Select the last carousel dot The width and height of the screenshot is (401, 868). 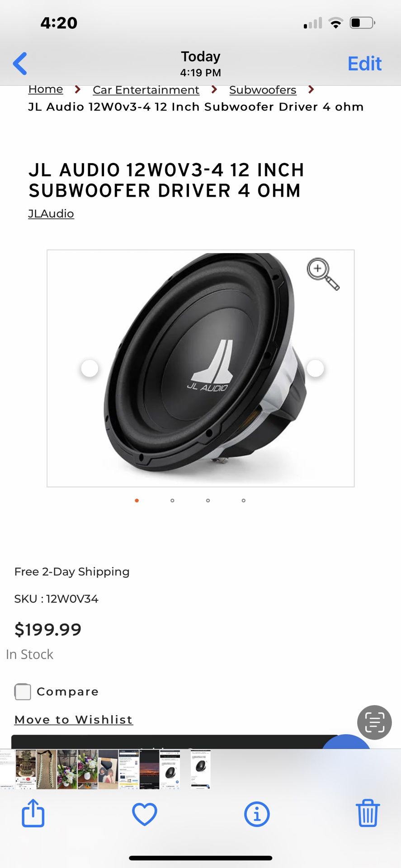point(243,500)
